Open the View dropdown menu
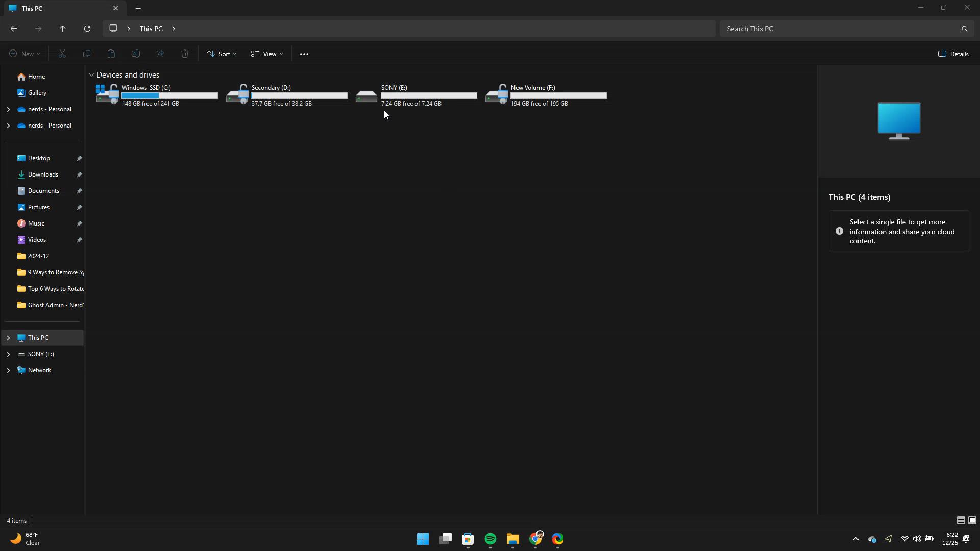The image size is (980, 551). [266, 54]
